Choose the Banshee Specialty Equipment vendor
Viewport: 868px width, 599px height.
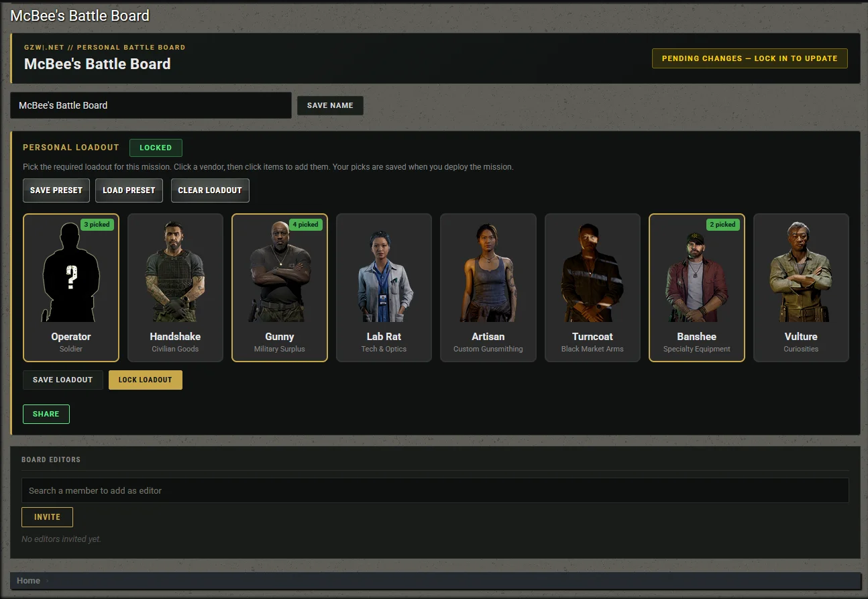pos(697,288)
